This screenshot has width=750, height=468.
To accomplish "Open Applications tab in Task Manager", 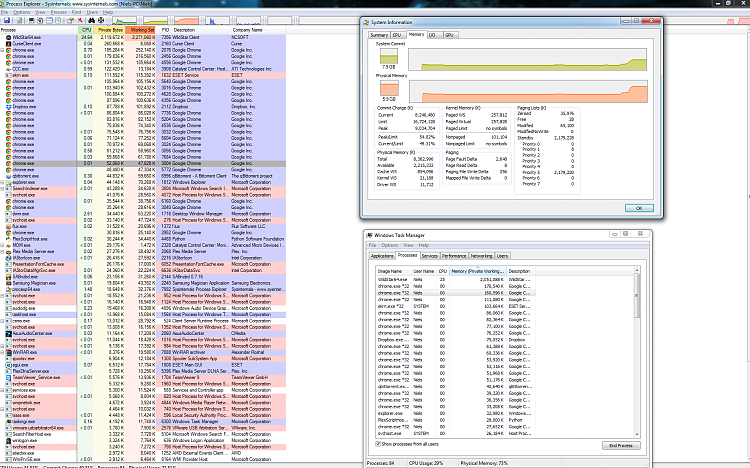I will [x=382, y=256].
